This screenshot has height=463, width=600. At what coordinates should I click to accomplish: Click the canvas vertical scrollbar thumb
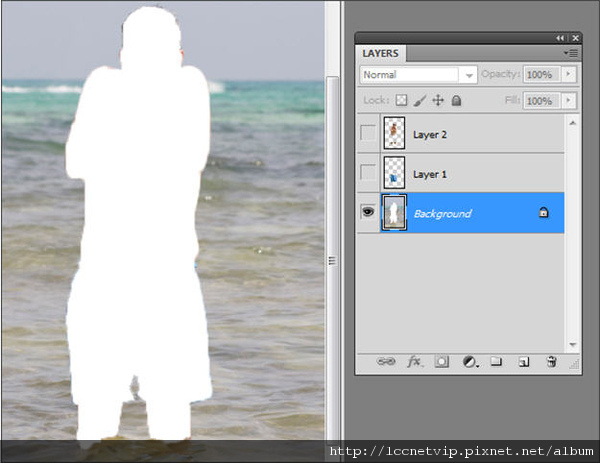click(x=332, y=260)
